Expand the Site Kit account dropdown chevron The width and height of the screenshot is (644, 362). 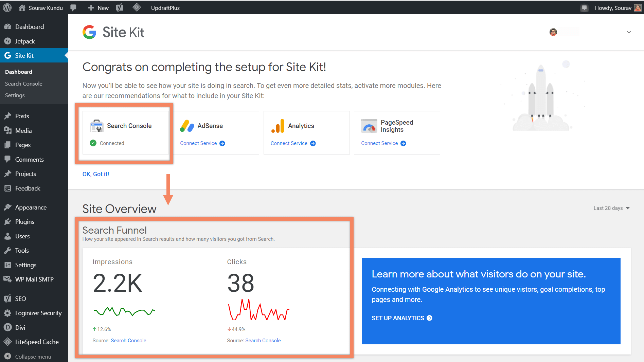[629, 32]
